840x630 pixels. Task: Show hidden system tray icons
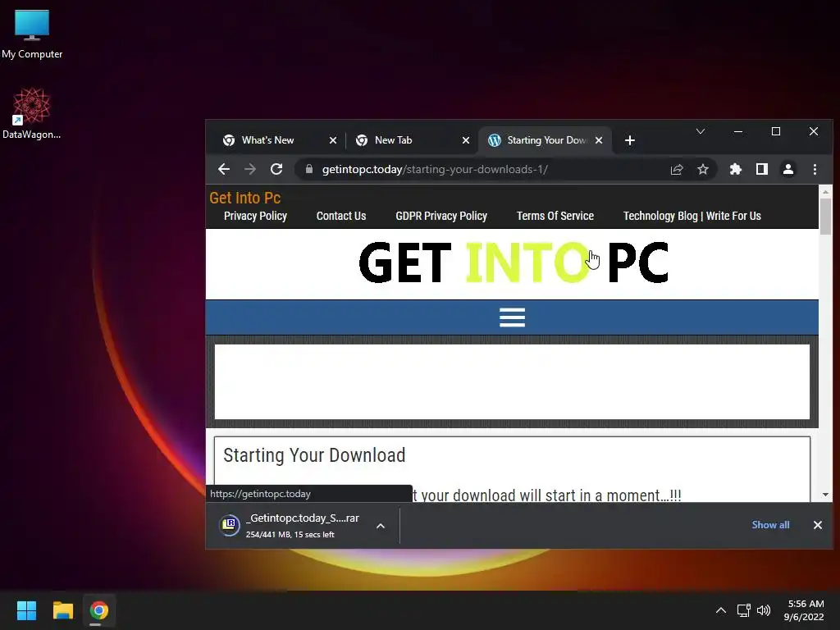coord(721,610)
